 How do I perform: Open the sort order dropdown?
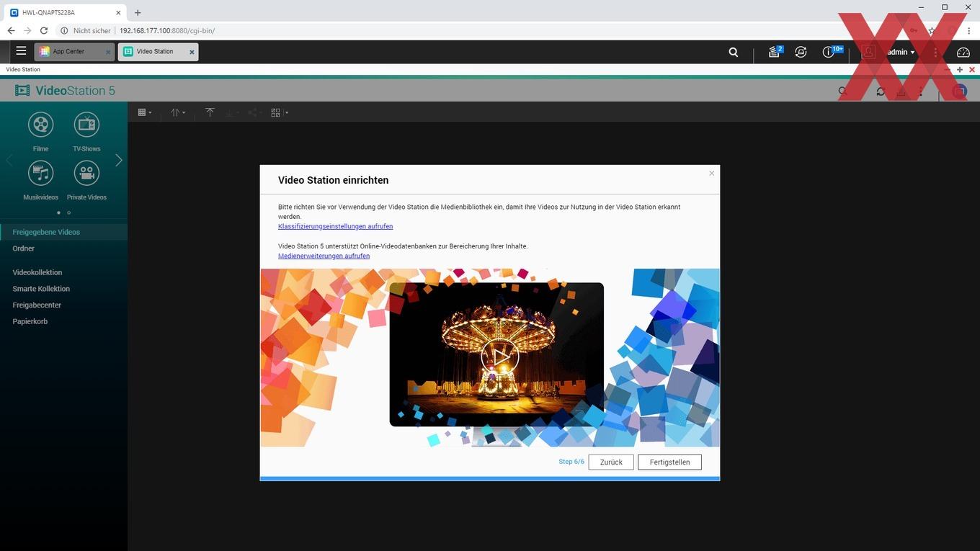tap(178, 112)
